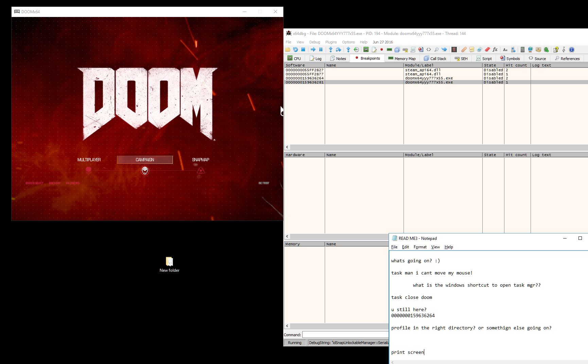Viewport: 588px width, 364px height.
Task: Open the Call Stack tab
Action: [x=435, y=58]
